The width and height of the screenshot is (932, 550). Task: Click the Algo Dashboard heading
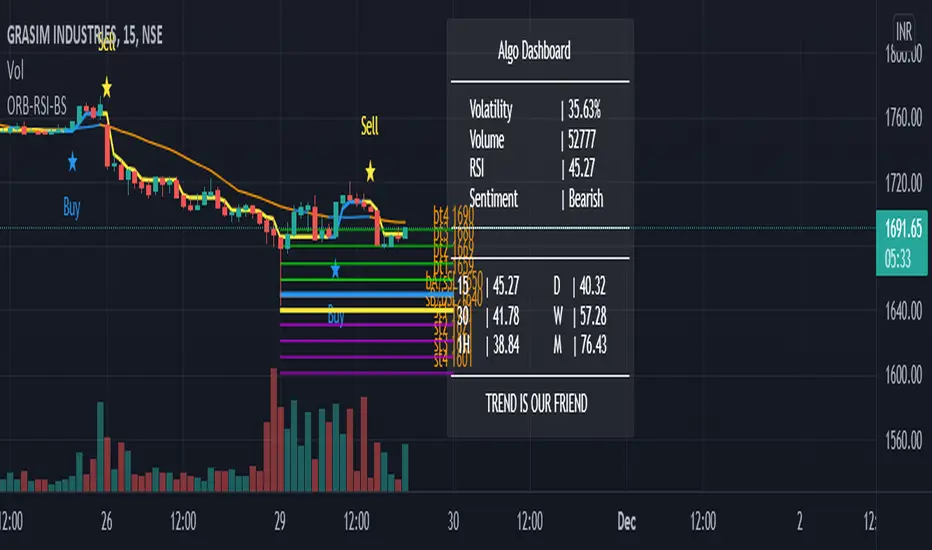pos(534,50)
